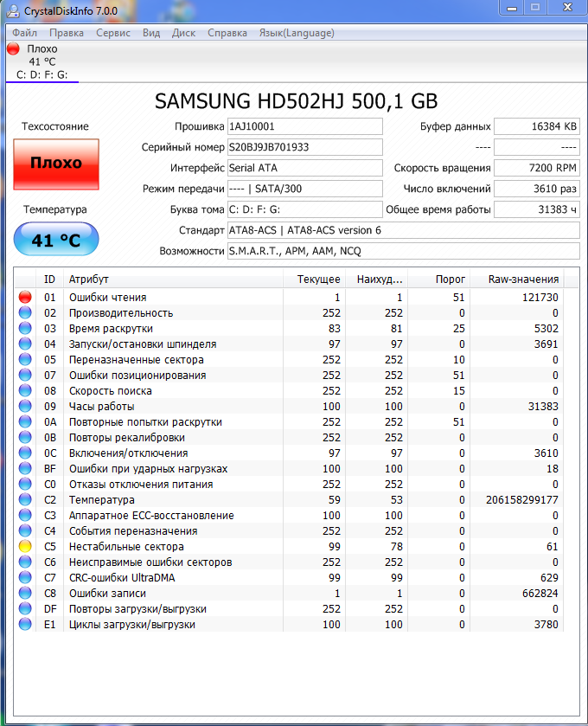Click the Прошивка field 1AJ10001
This screenshot has width=588, height=726.
[305, 126]
